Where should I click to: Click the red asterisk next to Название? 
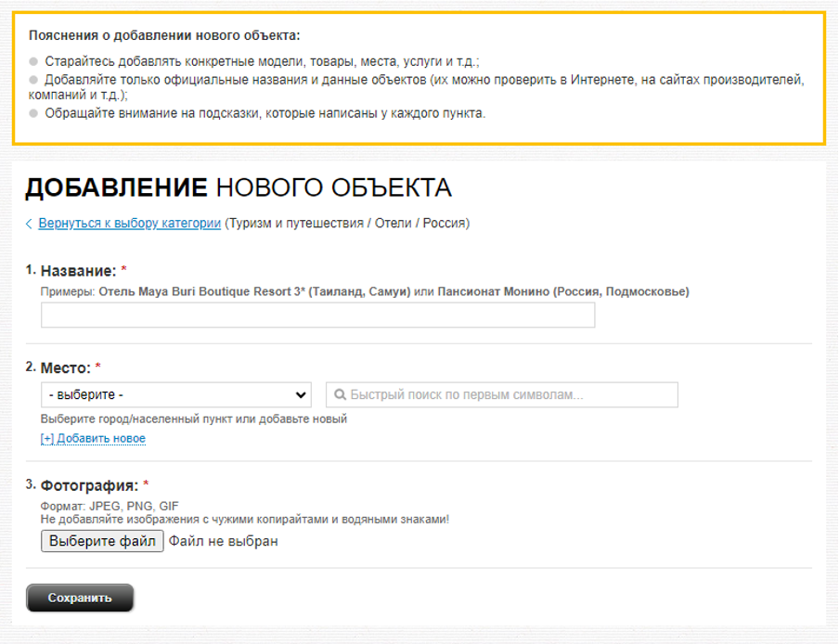123,271
